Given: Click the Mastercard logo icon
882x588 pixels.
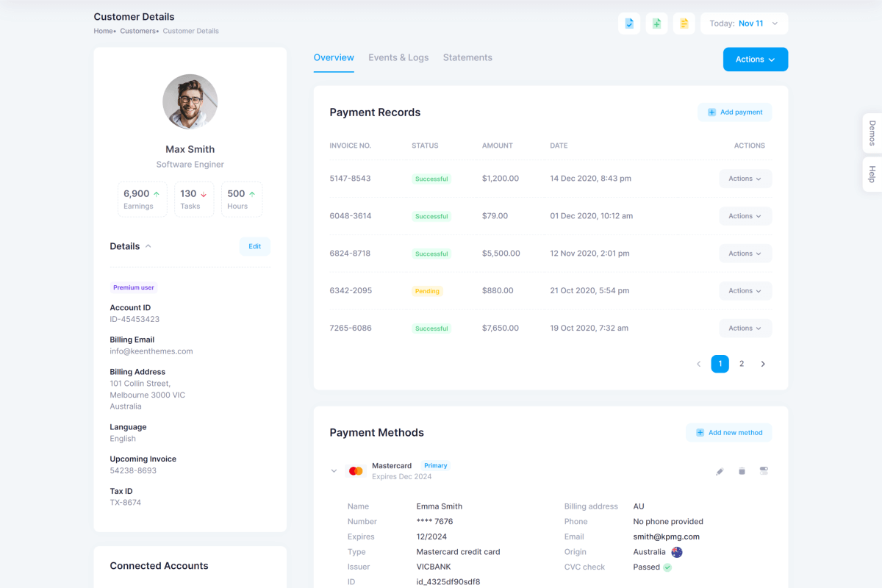Looking at the screenshot, I should click(356, 471).
